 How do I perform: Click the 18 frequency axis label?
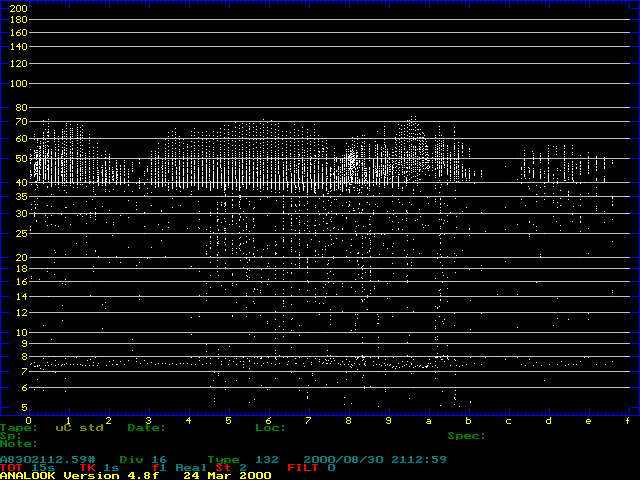tap(22, 269)
